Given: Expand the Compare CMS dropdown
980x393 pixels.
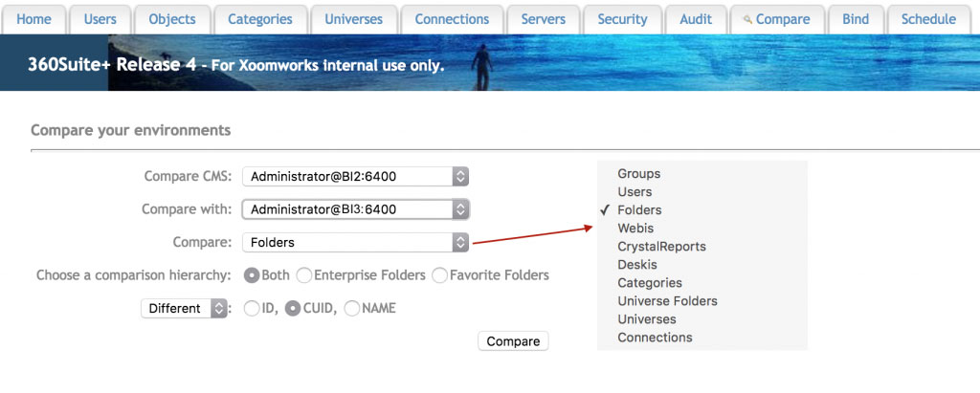Looking at the screenshot, I should coord(355,176).
